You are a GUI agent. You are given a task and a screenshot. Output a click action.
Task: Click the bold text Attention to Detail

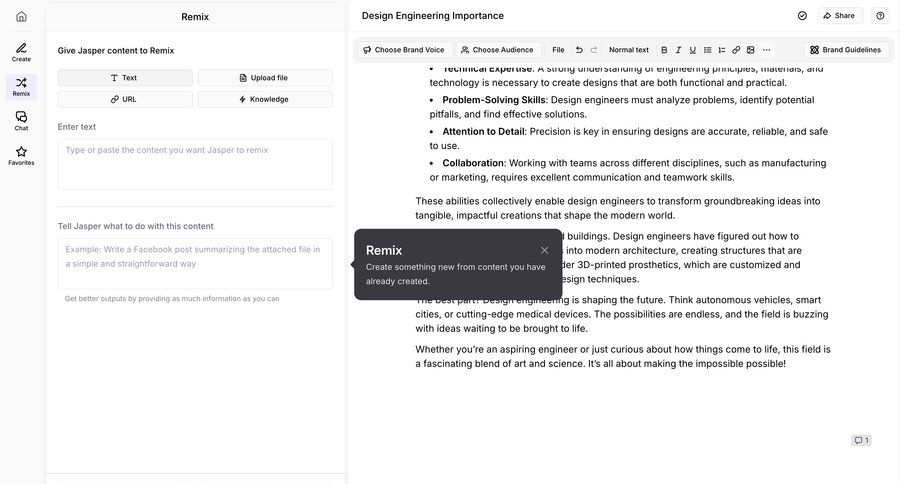point(483,131)
